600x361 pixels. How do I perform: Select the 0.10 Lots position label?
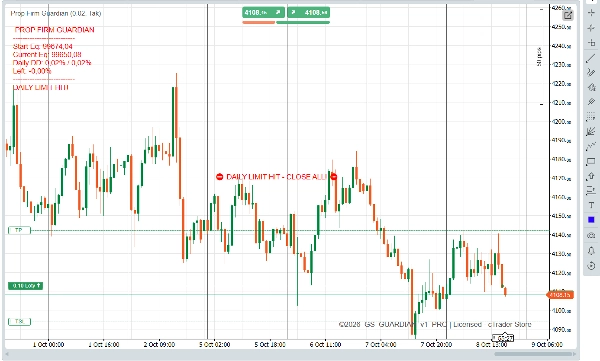25,286
